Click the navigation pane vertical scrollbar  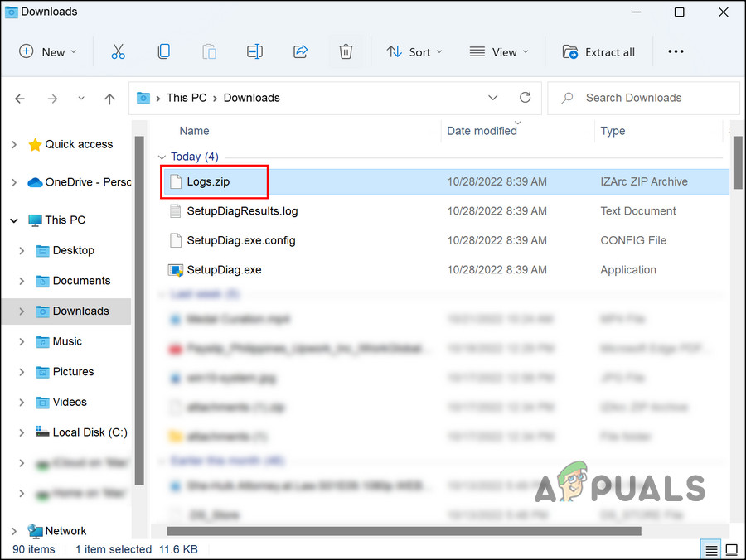139,311
